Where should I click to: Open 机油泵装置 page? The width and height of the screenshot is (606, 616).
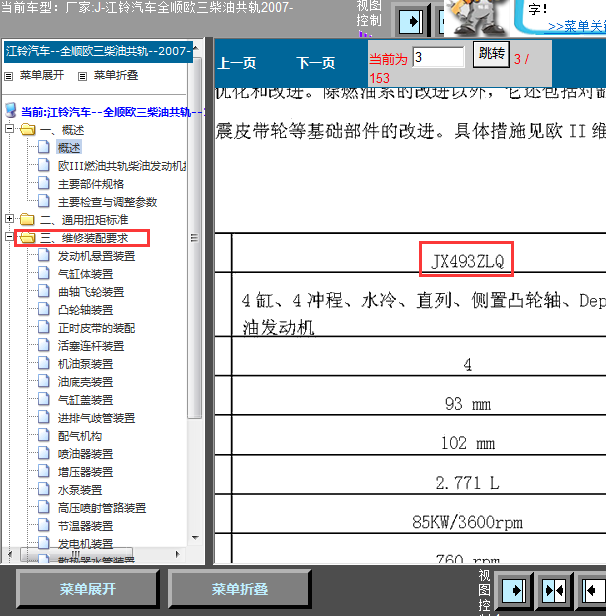click(85, 364)
